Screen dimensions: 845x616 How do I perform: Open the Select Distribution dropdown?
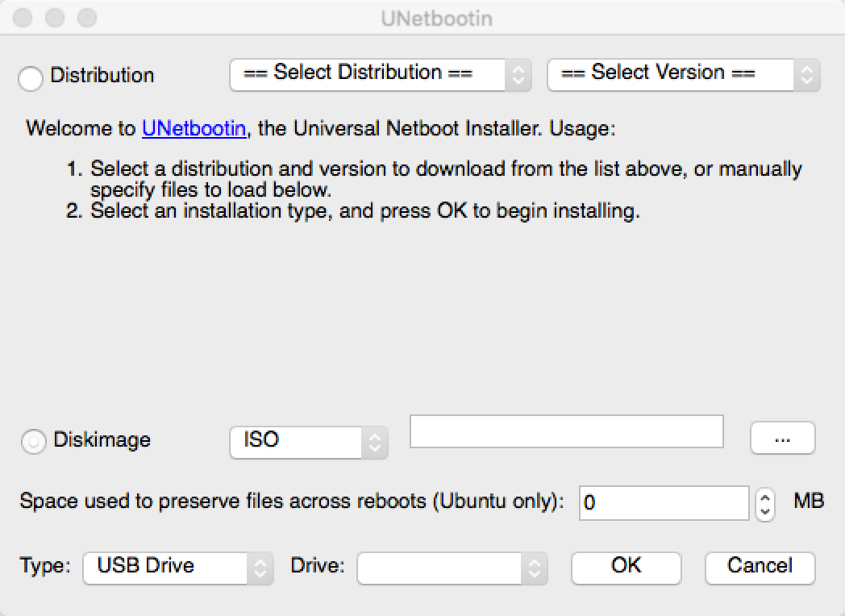tap(381, 74)
